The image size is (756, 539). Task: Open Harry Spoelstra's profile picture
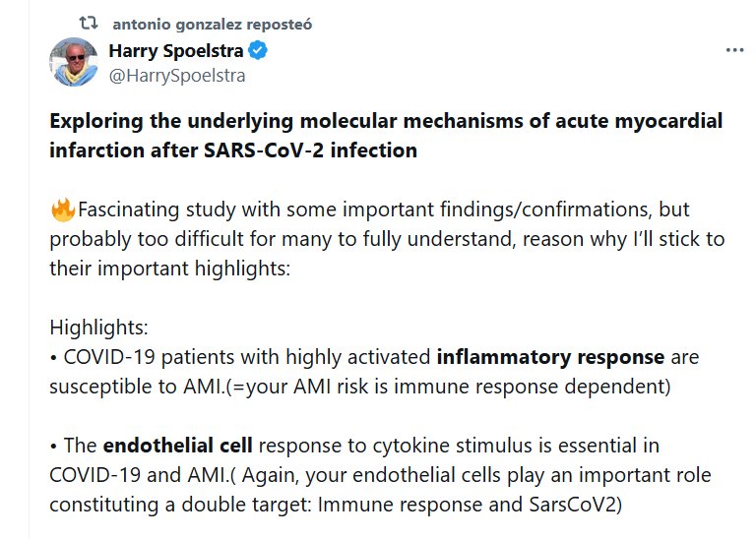72,62
